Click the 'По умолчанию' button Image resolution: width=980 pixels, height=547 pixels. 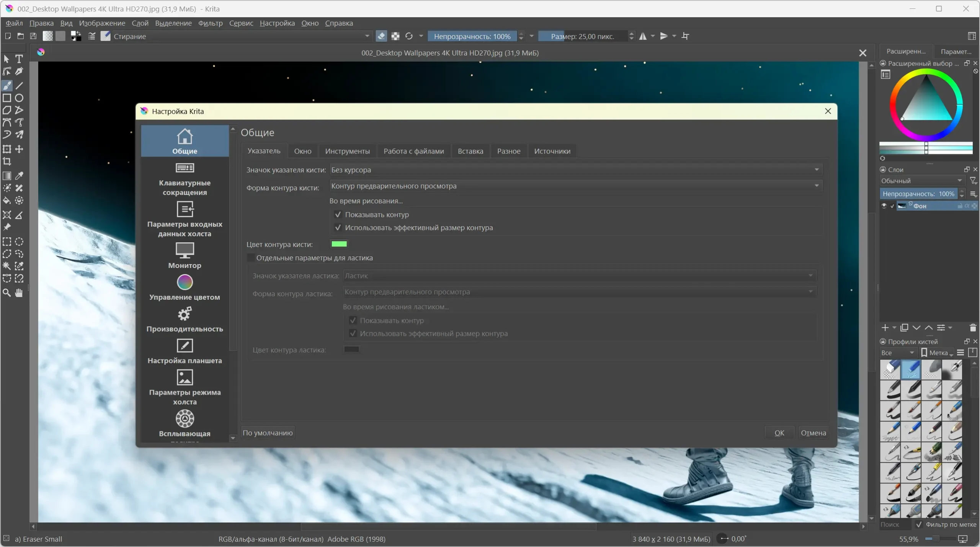point(268,433)
